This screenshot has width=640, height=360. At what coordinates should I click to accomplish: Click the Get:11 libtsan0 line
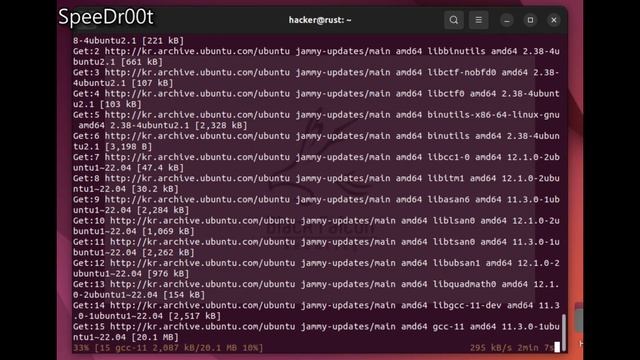pyautogui.click(x=316, y=242)
